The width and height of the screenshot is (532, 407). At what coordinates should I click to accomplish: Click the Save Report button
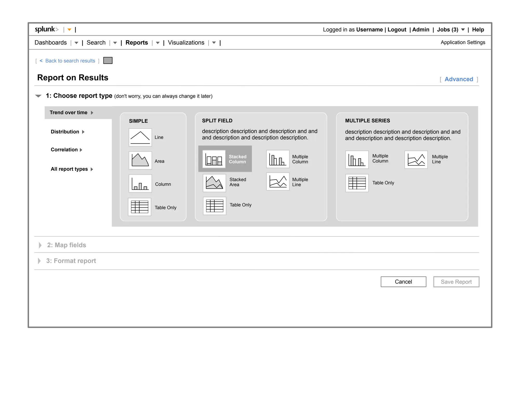(456, 282)
